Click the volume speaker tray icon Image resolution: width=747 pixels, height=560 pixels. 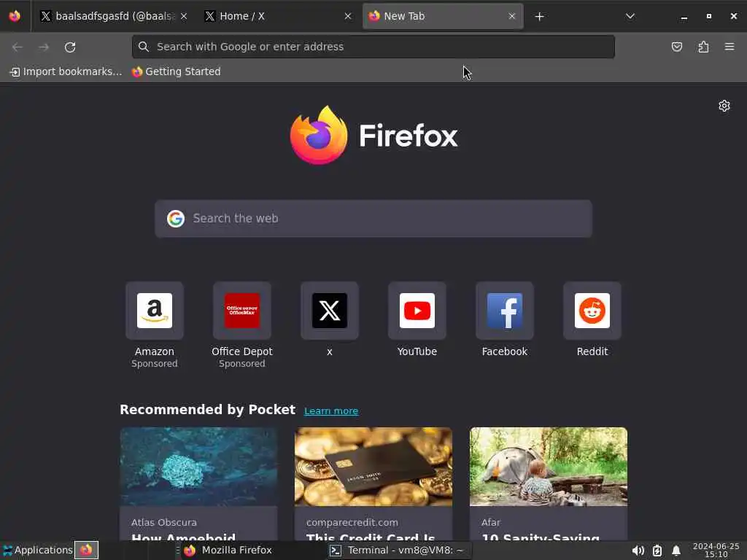tap(638, 551)
